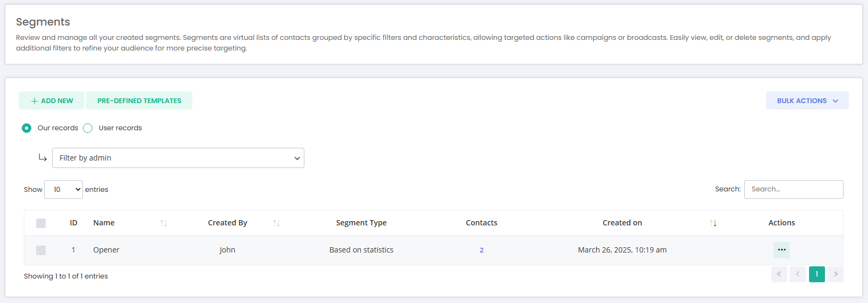This screenshot has width=868, height=303.
Task: Open the Bulk Actions dropdown
Action: click(807, 100)
